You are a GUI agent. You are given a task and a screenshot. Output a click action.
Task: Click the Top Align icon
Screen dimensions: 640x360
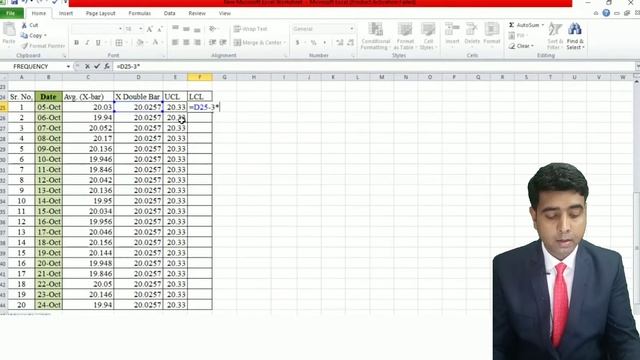click(176, 29)
